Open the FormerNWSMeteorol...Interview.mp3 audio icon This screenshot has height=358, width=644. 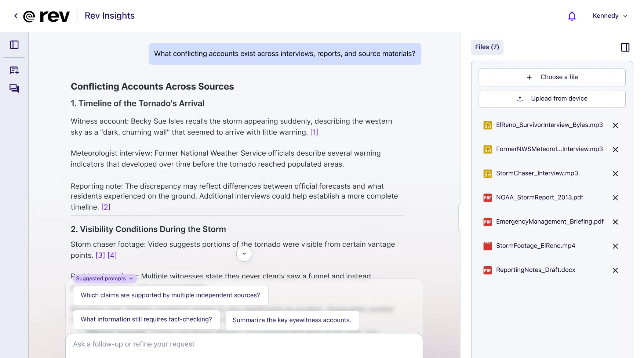(487, 149)
